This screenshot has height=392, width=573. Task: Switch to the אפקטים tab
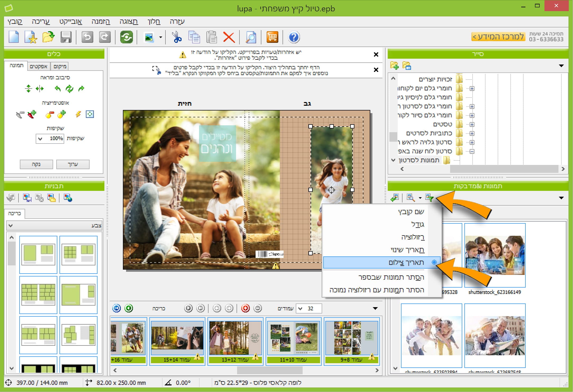[39, 66]
